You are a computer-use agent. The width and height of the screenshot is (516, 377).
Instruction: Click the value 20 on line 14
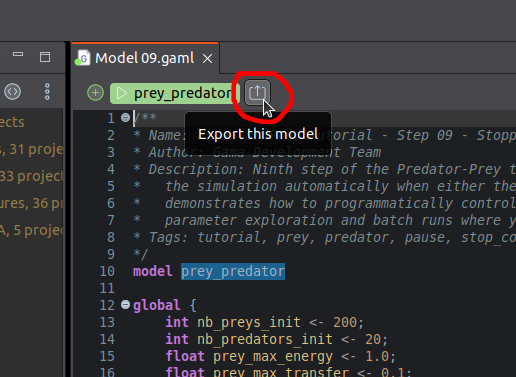point(373,339)
